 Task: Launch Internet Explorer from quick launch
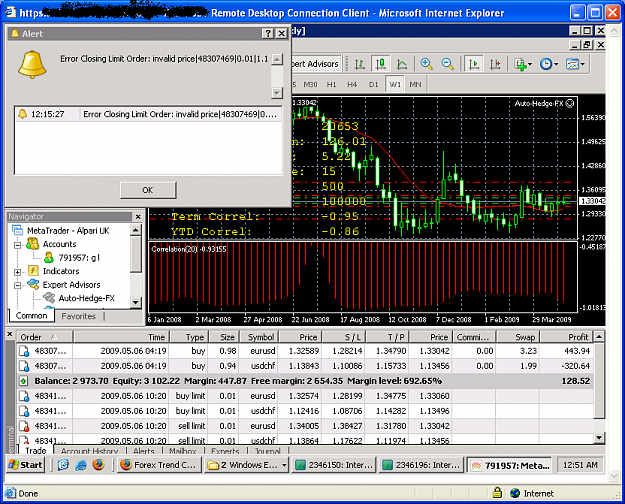tap(81, 465)
